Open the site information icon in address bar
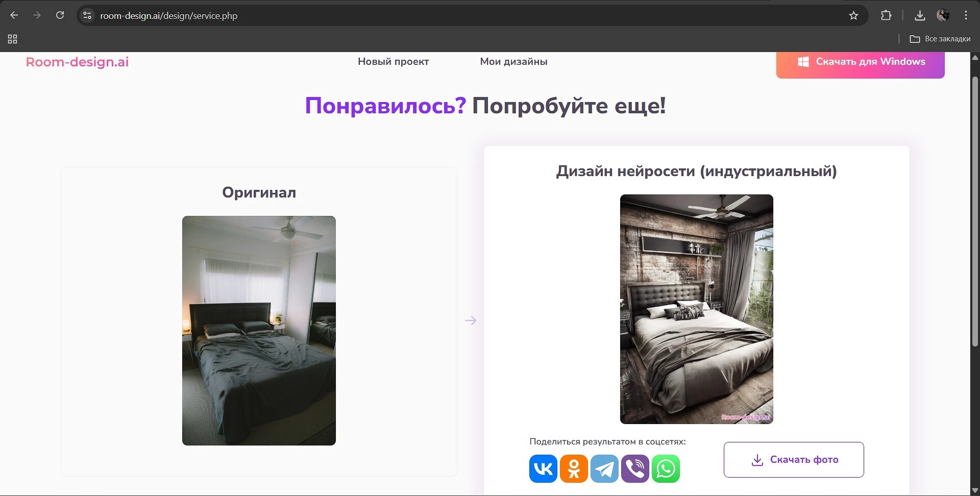Viewport: 980px width, 496px height. (87, 15)
